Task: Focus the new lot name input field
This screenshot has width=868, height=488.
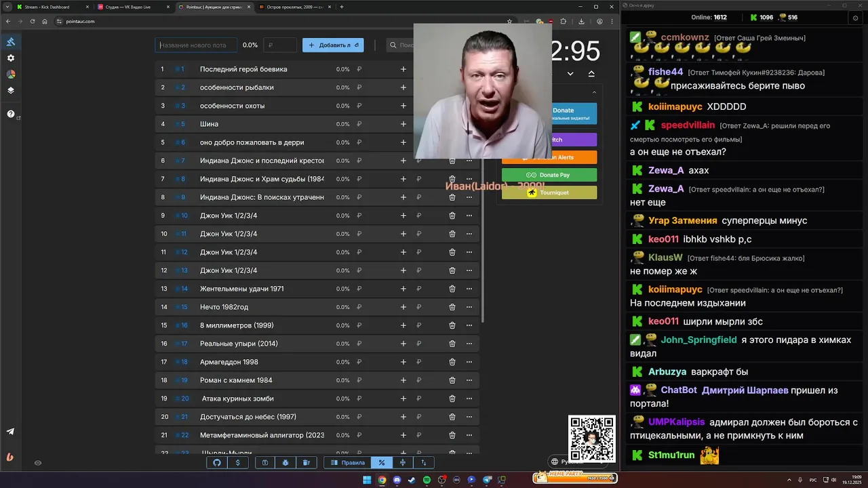Action: (x=196, y=45)
